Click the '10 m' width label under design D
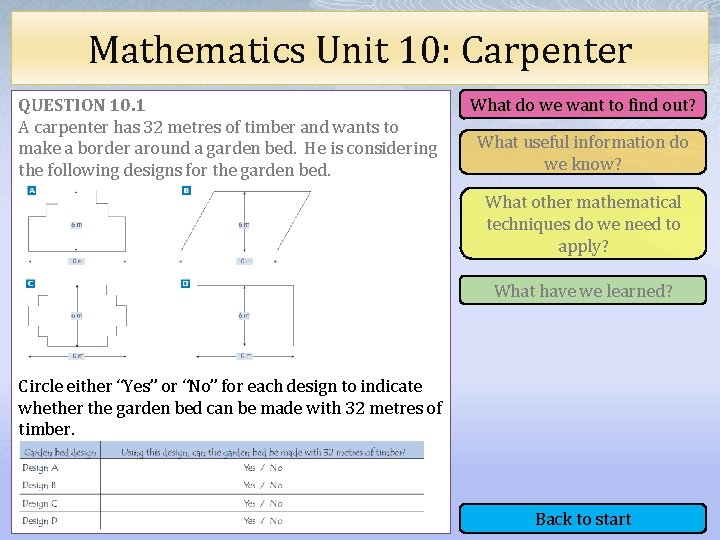This screenshot has height=540, width=720. (x=244, y=355)
